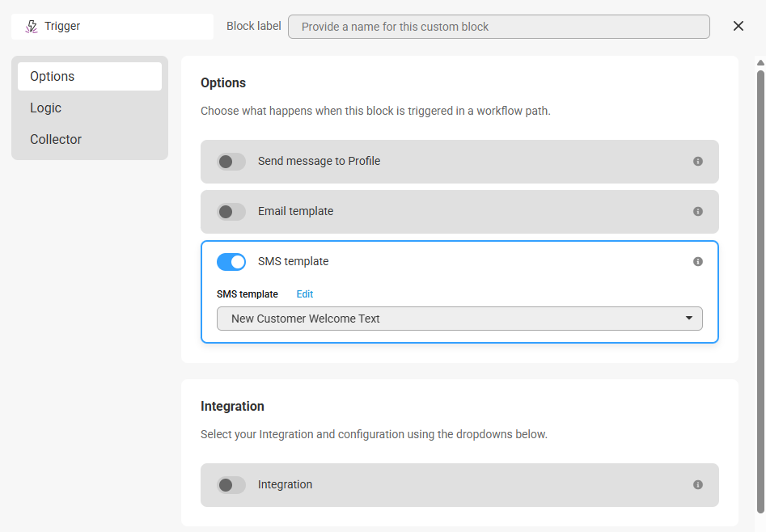Close the block editor with the X
This screenshot has height=532, width=766.
click(738, 26)
